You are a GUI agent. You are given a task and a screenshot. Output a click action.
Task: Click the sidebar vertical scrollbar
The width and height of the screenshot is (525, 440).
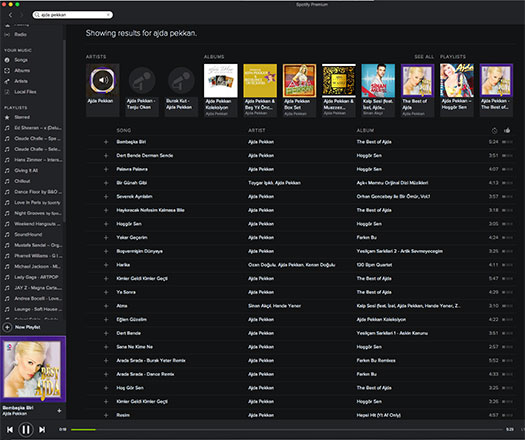[x=64, y=131]
